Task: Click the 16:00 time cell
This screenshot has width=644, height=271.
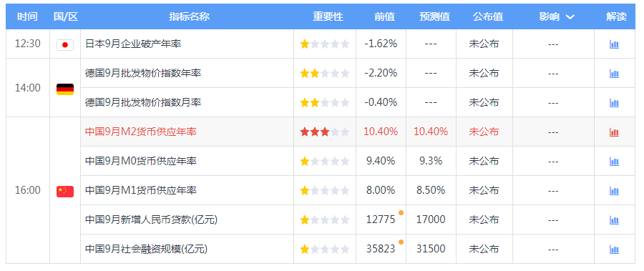Action: (27, 190)
